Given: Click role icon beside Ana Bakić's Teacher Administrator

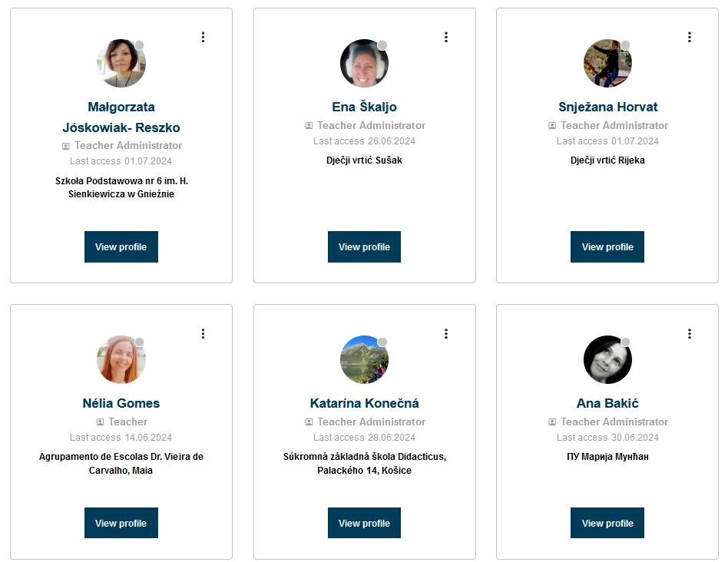Looking at the screenshot, I should [x=552, y=422].
